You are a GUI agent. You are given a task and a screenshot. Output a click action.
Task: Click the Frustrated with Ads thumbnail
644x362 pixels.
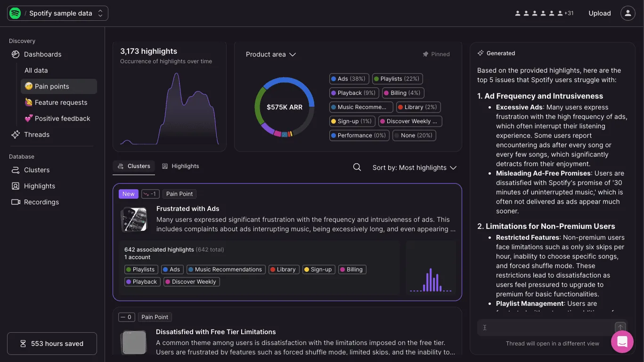point(134,220)
